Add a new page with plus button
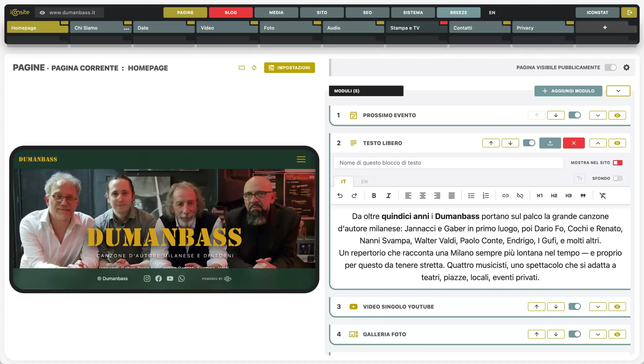 click(x=605, y=27)
